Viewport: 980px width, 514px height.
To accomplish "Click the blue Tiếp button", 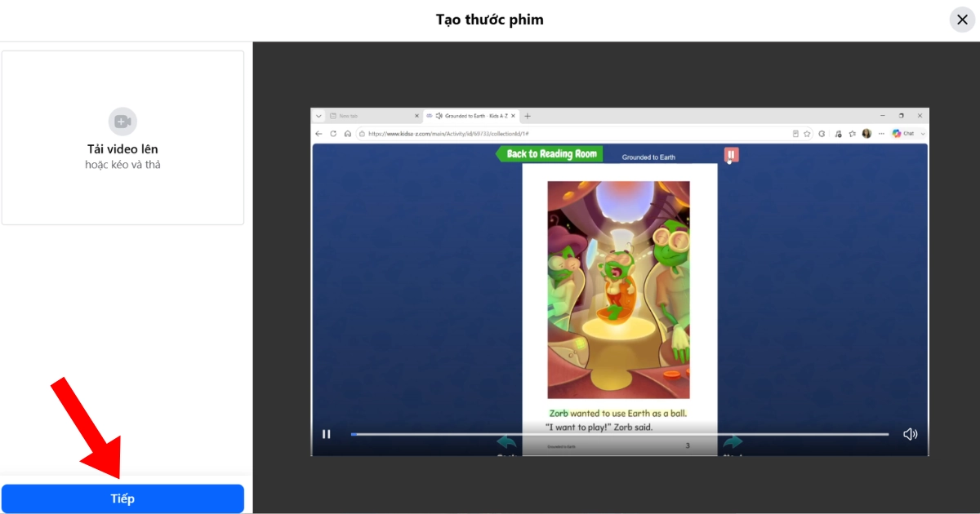I will click(122, 498).
